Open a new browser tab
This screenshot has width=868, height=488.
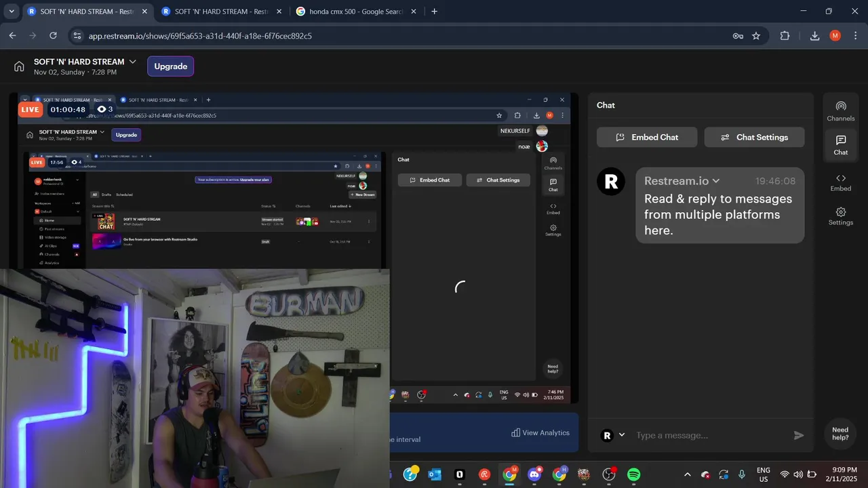[435, 12]
